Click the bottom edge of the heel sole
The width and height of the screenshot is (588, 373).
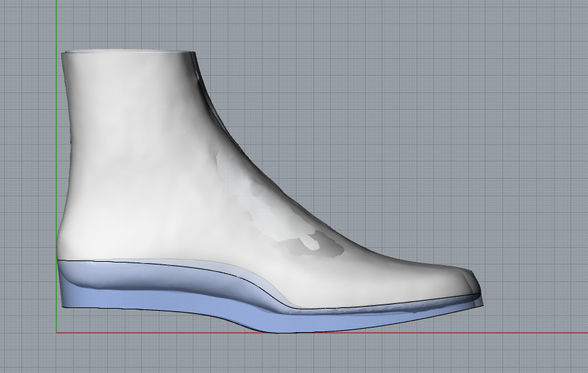(x=87, y=307)
